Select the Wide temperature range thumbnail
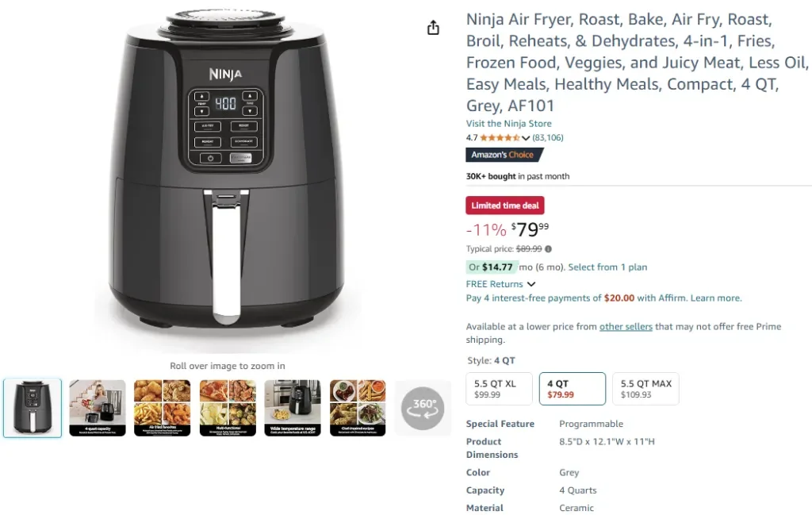 [293, 408]
